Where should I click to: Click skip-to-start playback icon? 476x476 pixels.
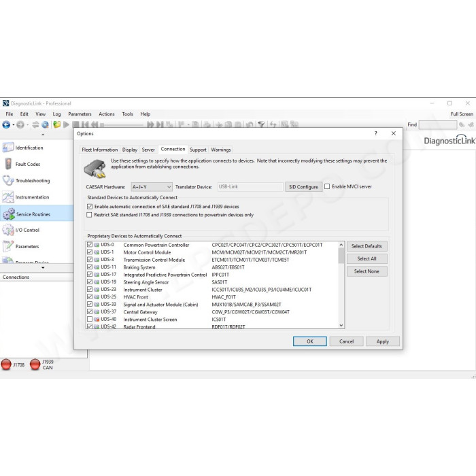(x=85, y=124)
